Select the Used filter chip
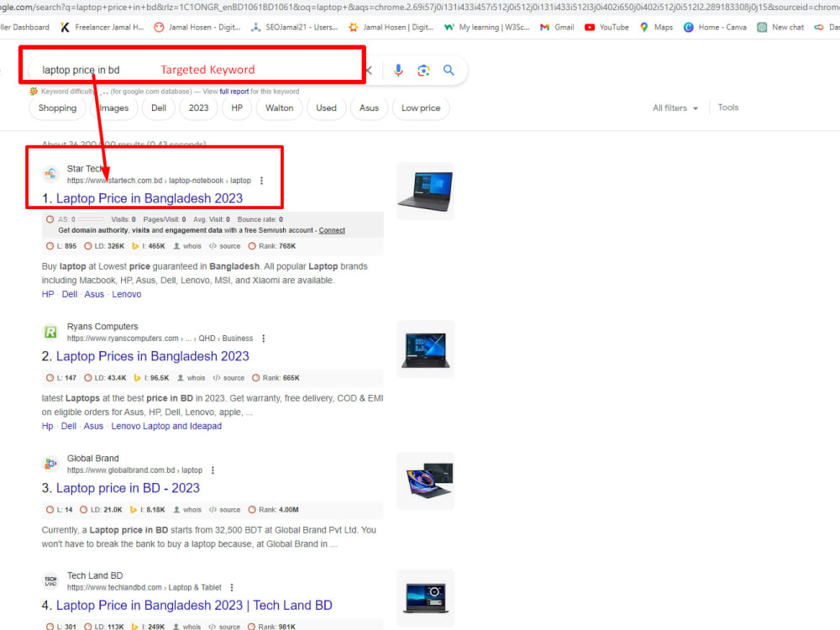840x630 pixels. pyautogui.click(x=326, y=108)
